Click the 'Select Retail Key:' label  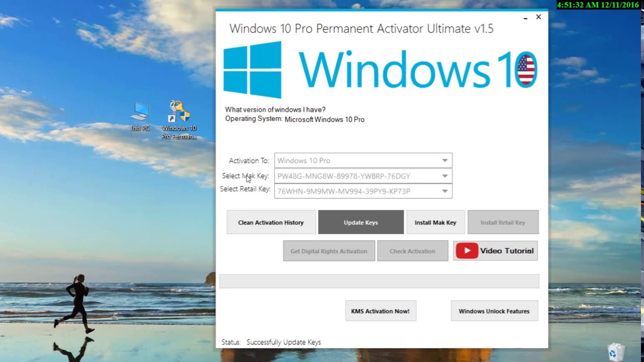click(245, 189)
